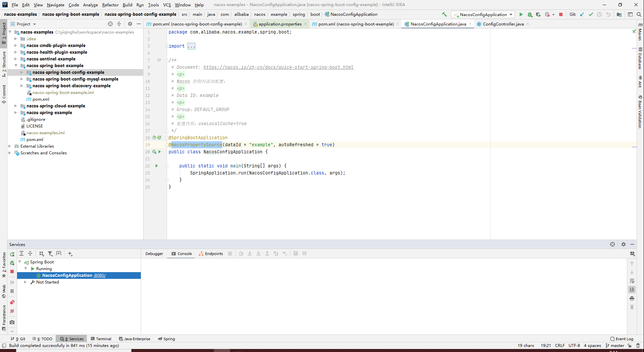644x352 pixels.
Task: Open Git update project (blue arrow) icon
Action: [582, 14]
